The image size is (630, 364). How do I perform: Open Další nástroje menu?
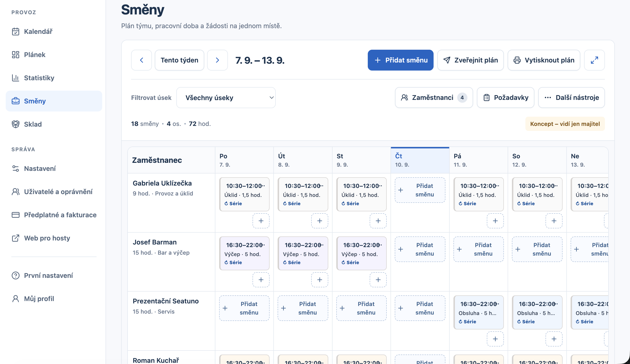pos(572,98)
